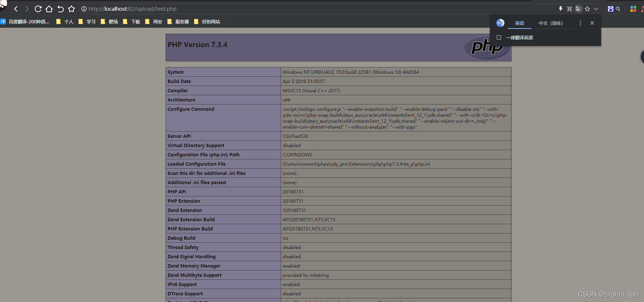Click the PHP Version 7.3.4 heading
The height and width of the screenshot is (302, 644).
click(x=197, y=44)
